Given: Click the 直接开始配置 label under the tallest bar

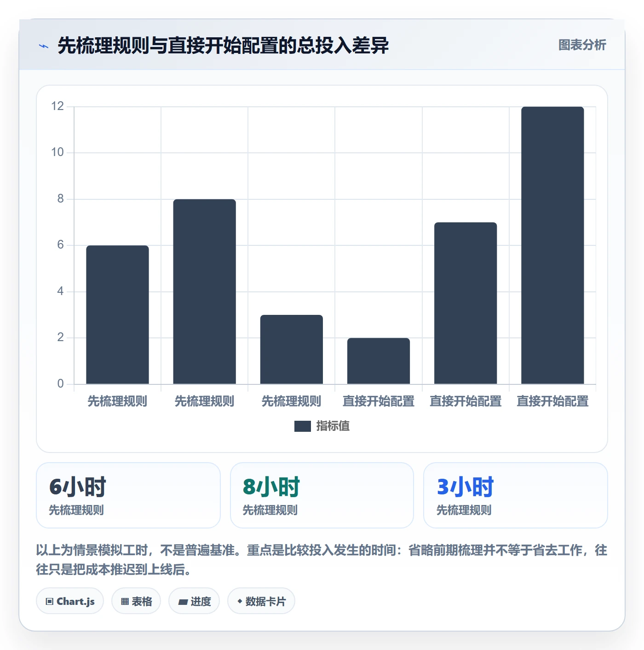Looking at the screenshot, I should pos(552,401).
